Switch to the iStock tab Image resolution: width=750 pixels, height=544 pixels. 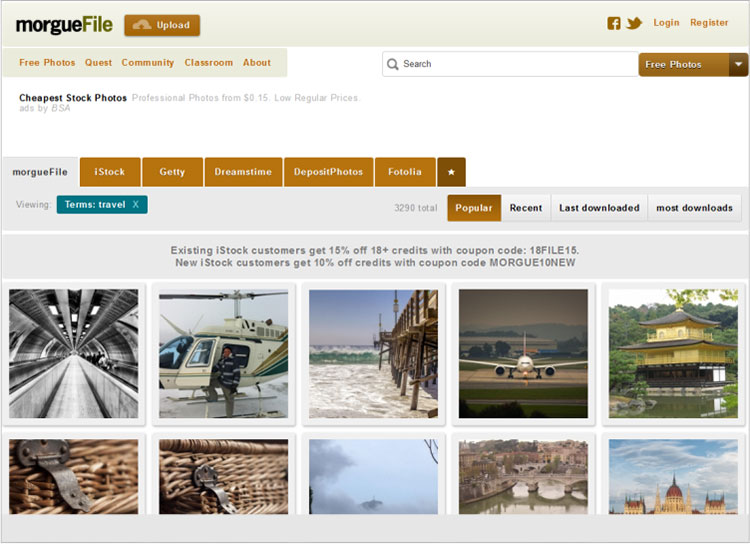pos(110,172)
